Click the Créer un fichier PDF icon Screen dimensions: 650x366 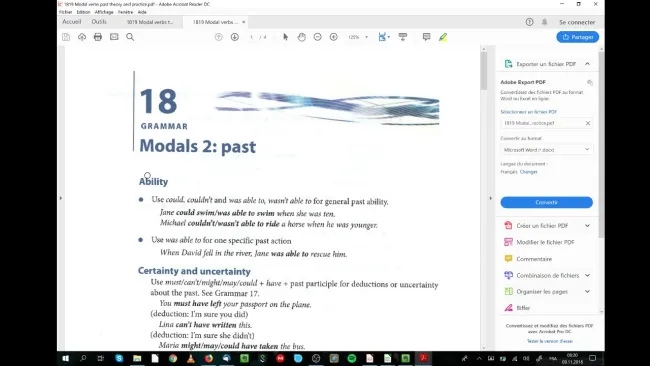[508, 225]
